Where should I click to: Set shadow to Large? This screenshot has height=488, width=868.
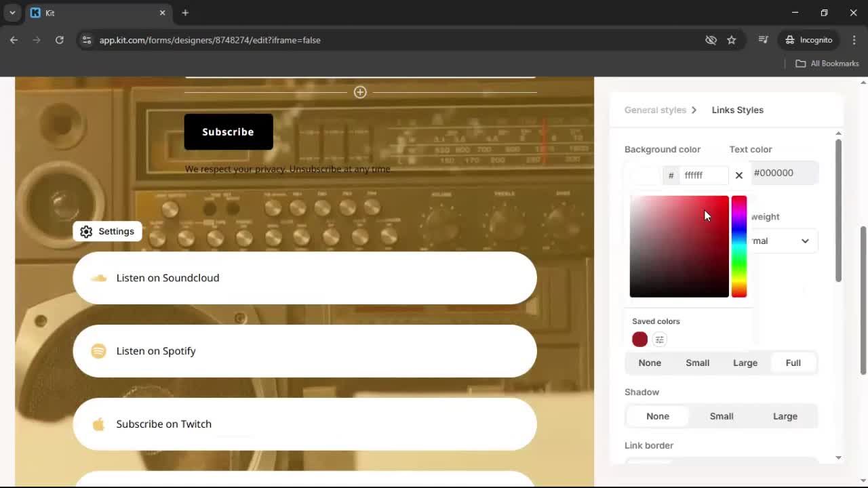tap(785, 415)
